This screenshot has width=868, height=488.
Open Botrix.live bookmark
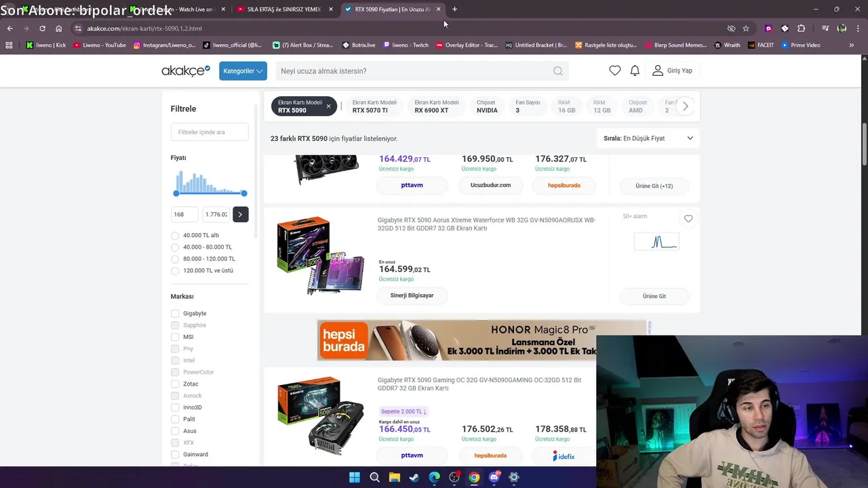tap(359, 45)
